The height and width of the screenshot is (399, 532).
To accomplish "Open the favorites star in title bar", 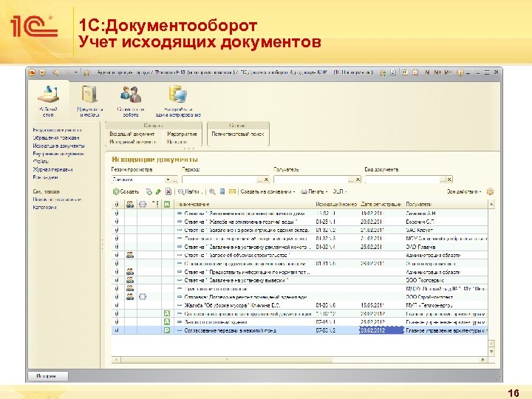I will (x=86, y=72).
